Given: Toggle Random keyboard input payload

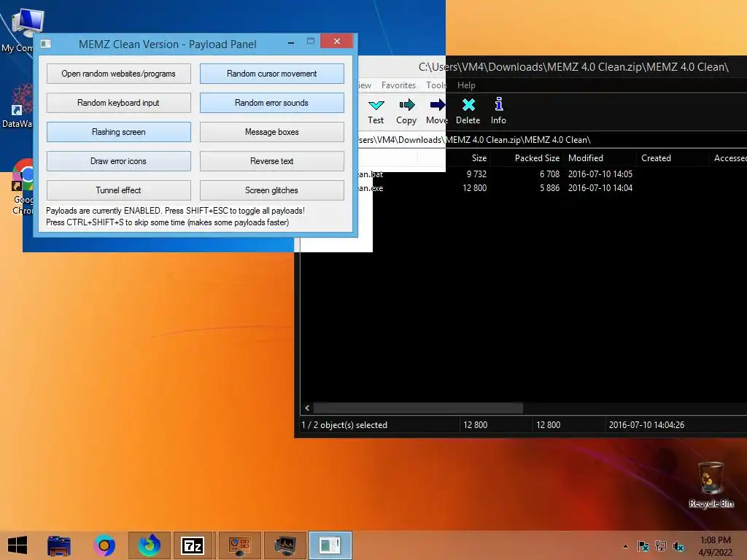Looking at the screenshot, I should pos(119,103).
